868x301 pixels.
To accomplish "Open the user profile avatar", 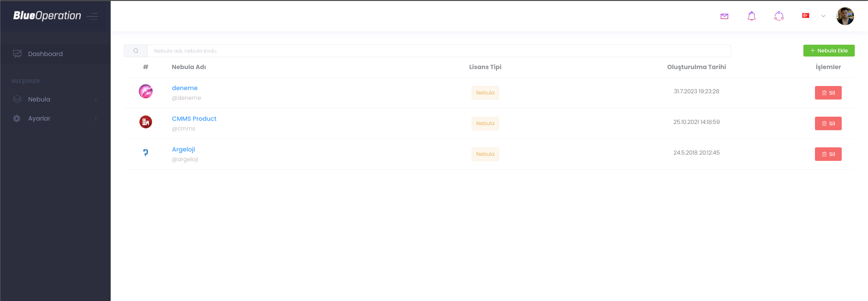I will click(845, 16).
